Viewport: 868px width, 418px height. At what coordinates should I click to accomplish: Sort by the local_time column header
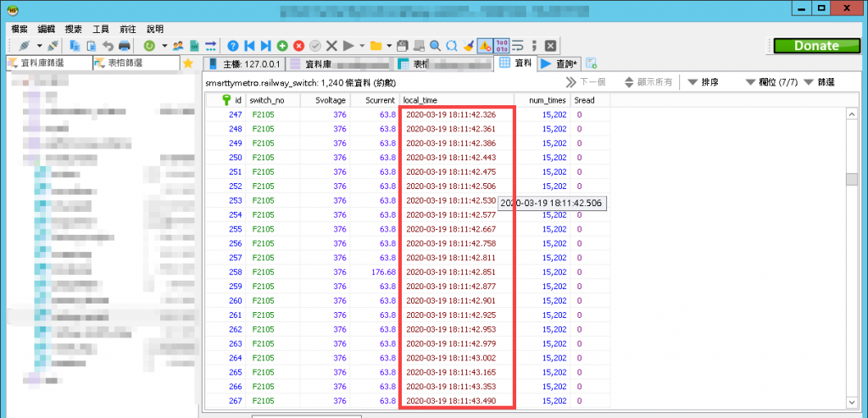coord(457,100)
